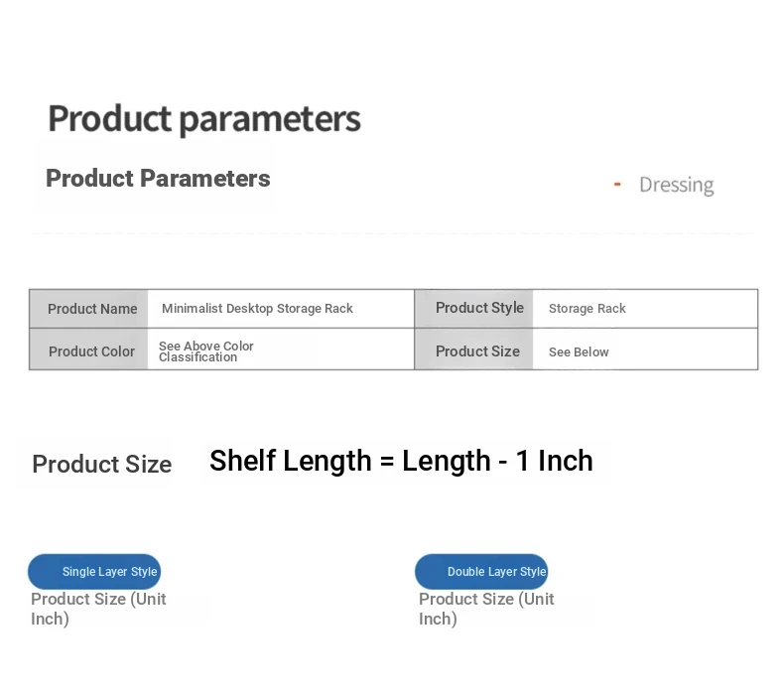This screenshot has width=784, height=697.
Task: Select the 'Double Layer Style' blue button
Action: 481,572
